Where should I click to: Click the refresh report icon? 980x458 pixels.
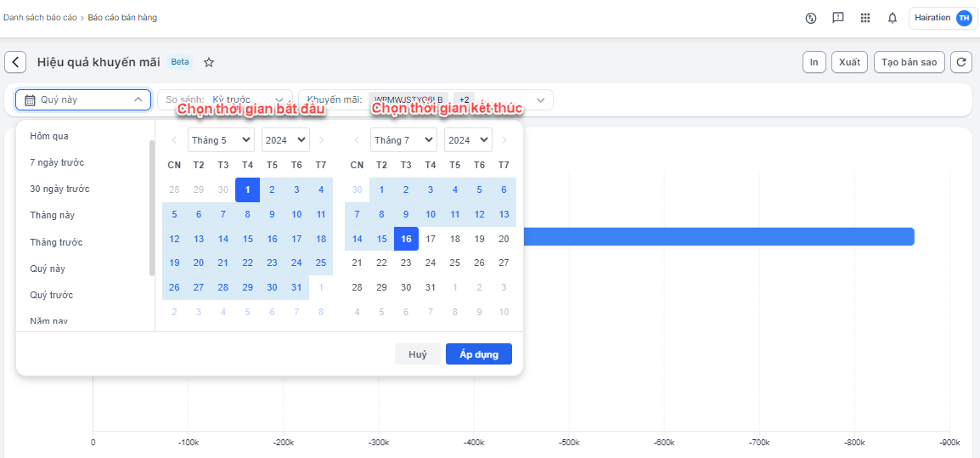coord(960,62)
